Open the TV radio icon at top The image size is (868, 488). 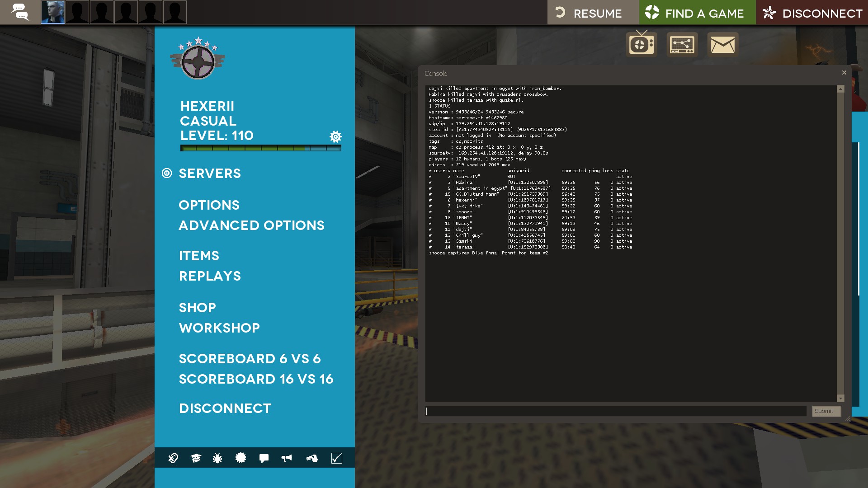642,44
